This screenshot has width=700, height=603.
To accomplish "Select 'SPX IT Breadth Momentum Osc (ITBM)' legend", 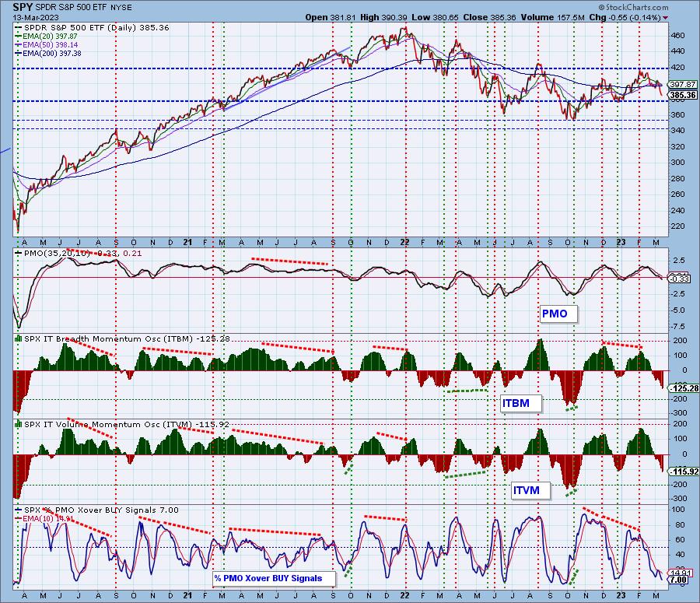I will point(127,338).
